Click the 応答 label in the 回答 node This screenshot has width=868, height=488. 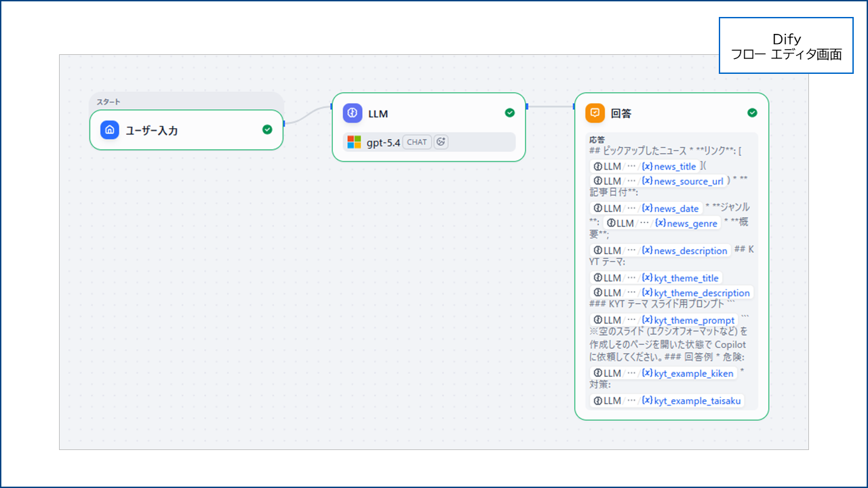pos(597,140)
